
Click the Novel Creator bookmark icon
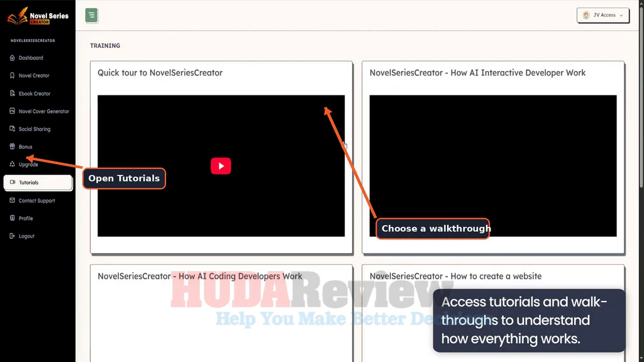[x=13, y=75]
